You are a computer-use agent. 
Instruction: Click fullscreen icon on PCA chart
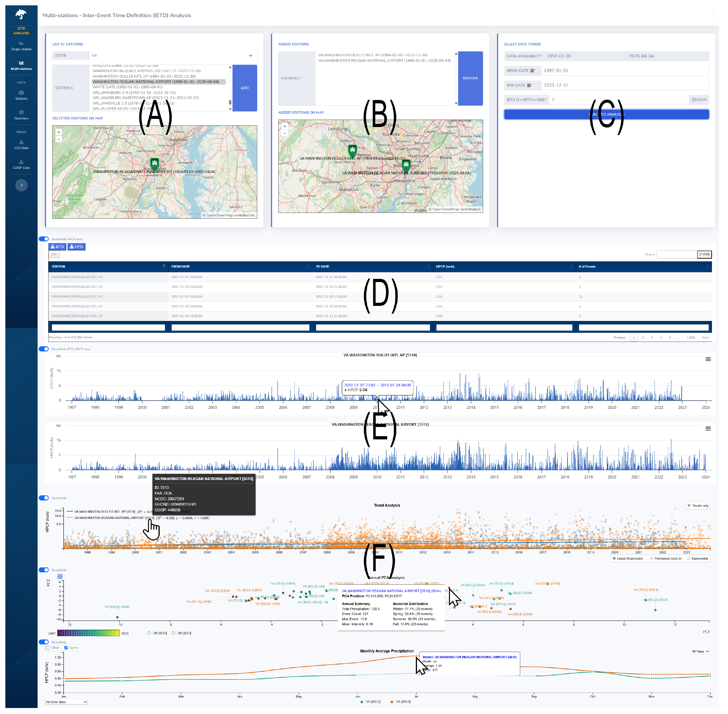tap(60, 576)
